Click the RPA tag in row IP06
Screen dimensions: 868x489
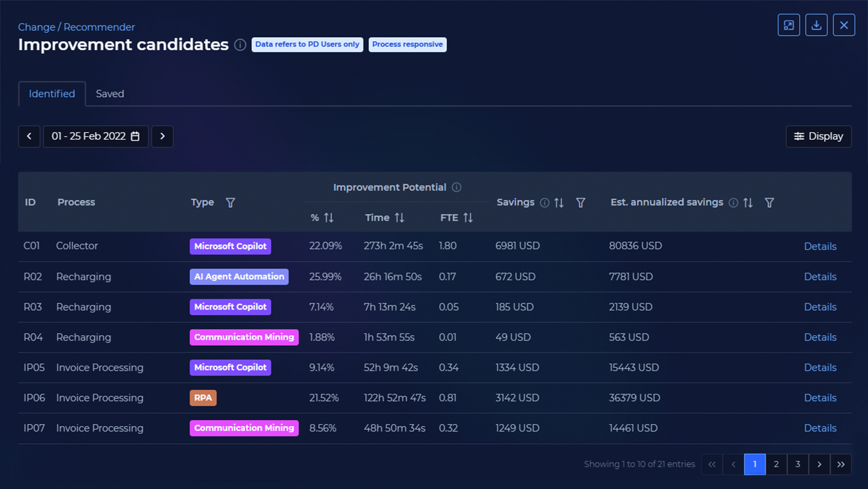[203, 398]
